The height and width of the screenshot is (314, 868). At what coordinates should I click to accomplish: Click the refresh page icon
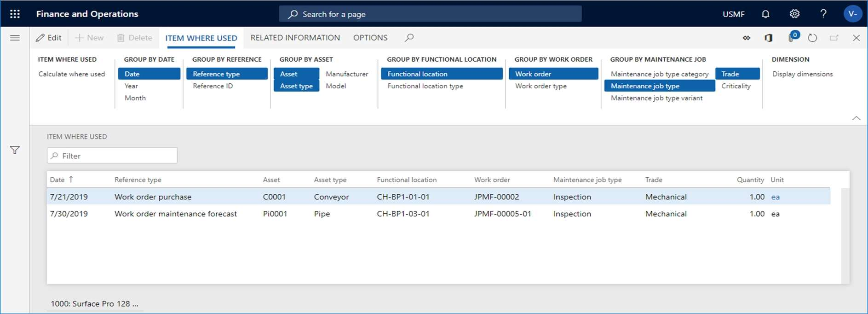812,38
